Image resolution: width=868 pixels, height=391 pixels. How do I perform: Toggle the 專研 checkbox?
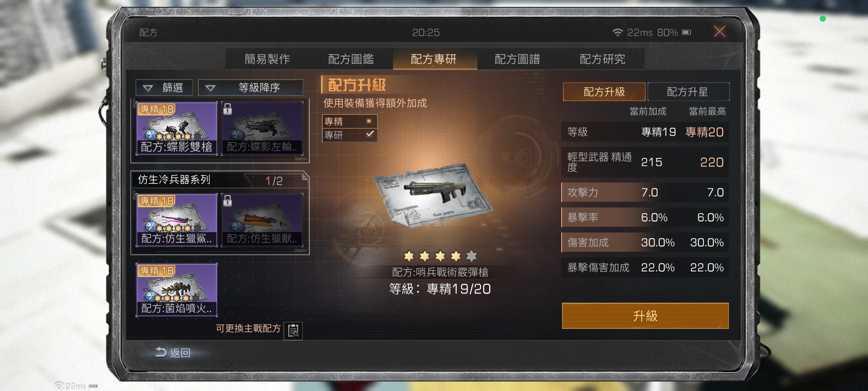coord(370,134)
